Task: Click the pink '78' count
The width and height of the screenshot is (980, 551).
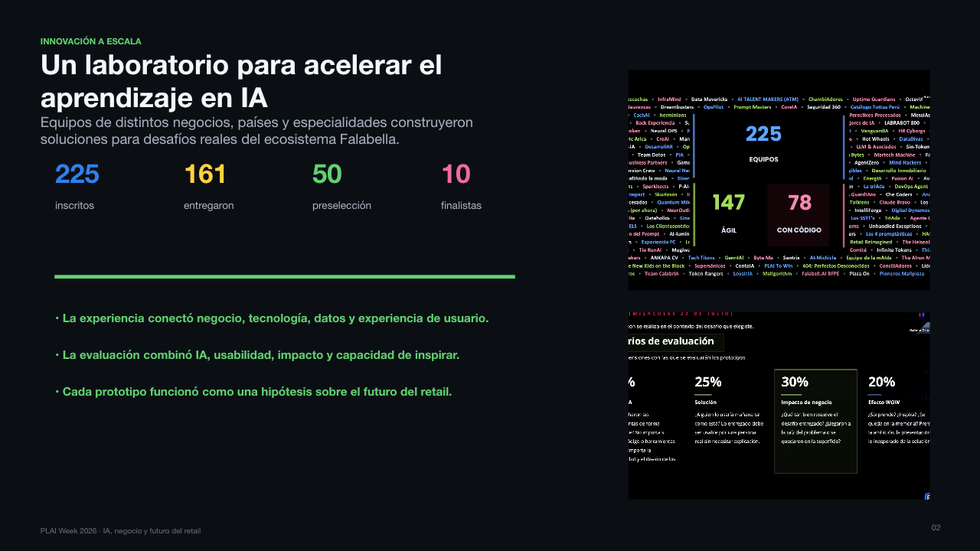Action: coord(799,202)
